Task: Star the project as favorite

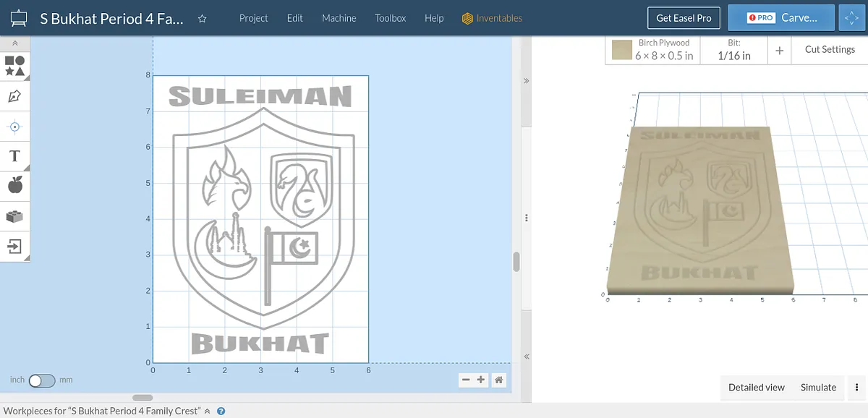Action: pyautogui.click(x=203, y=19)
